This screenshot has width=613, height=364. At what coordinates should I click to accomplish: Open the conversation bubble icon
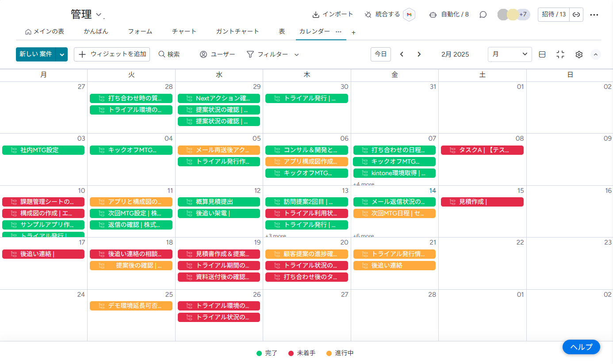(483, 15)
